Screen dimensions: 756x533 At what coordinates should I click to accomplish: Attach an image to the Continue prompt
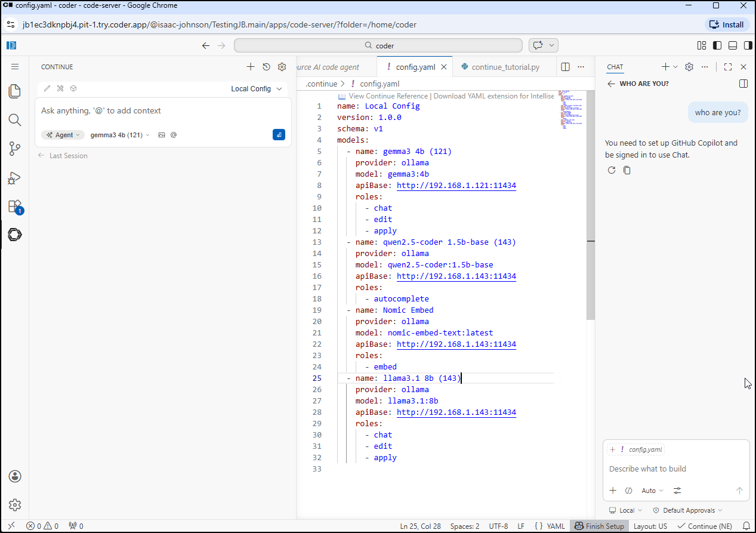click(x=161, y=135)
